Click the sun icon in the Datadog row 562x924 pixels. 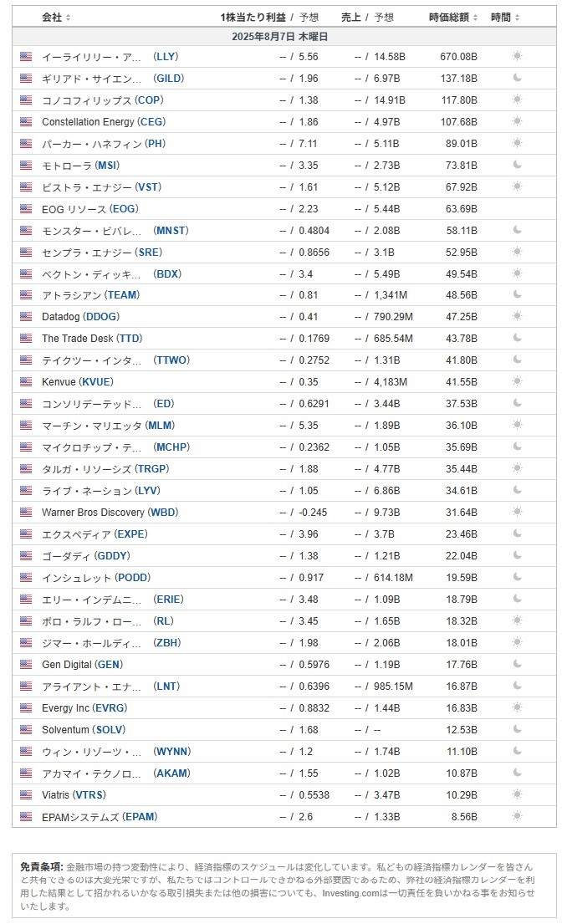tap(518, 316)
